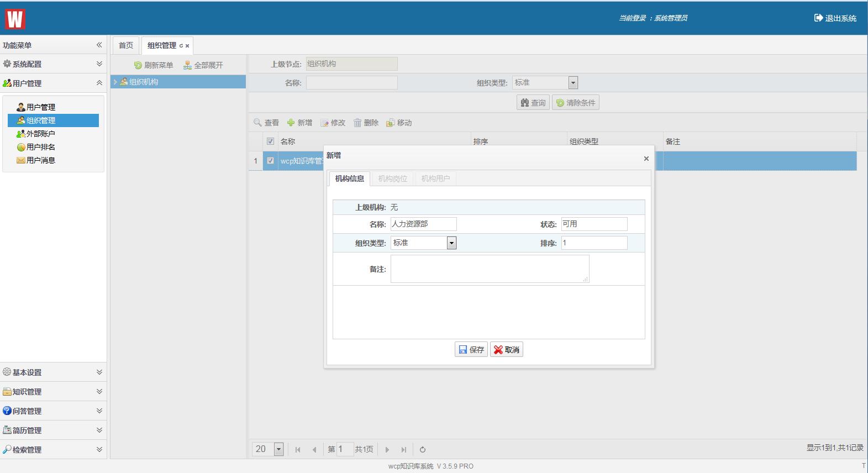Click 全部展开 to expand all tree nodes
Viewport: 868px width, 473px height.
(x=203, y=65)
